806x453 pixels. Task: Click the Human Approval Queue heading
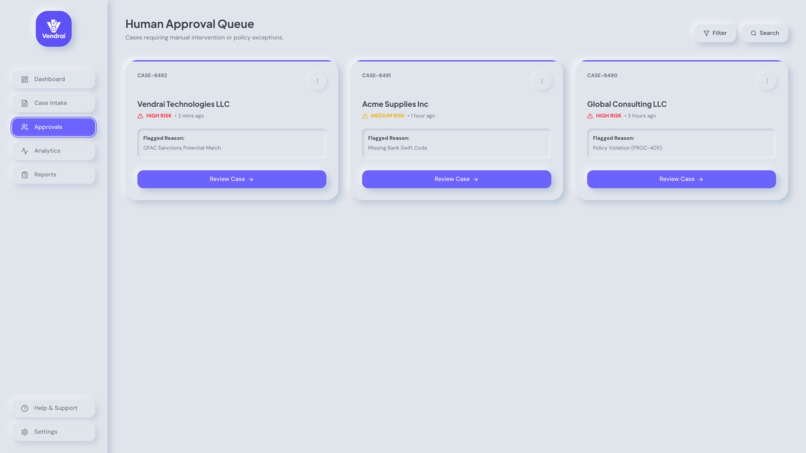(x=190, y=24)
